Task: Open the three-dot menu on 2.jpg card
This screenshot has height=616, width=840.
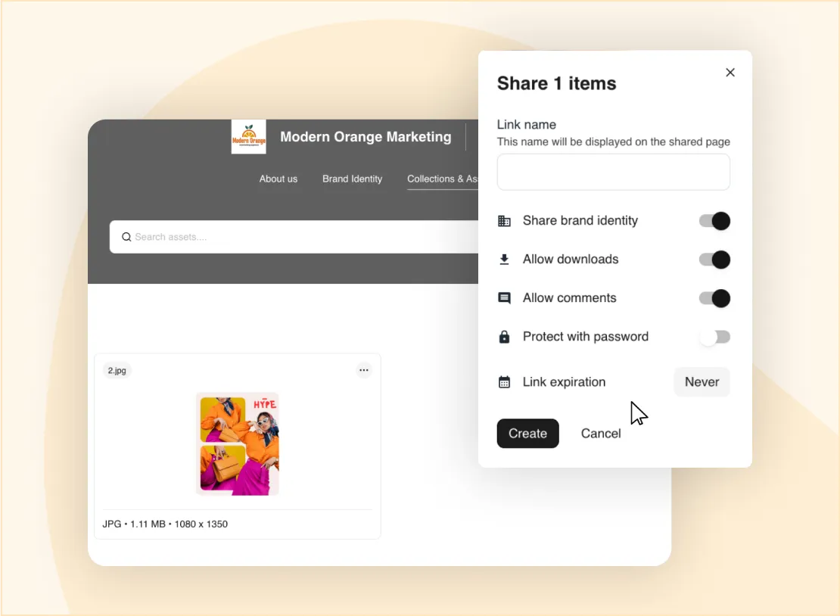Action: [x=364, y=370]
